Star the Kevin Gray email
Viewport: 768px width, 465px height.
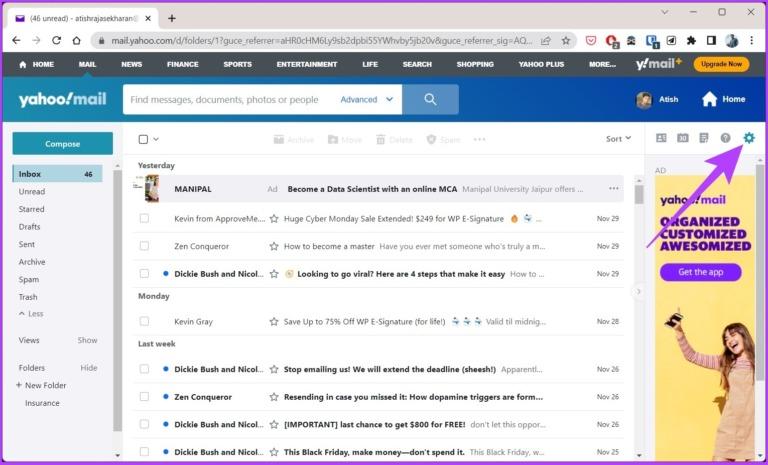pos(274,321)
